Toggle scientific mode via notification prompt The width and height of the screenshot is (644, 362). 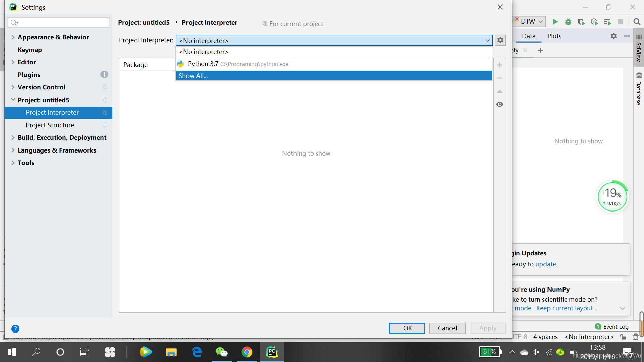(x=519, y=308)
